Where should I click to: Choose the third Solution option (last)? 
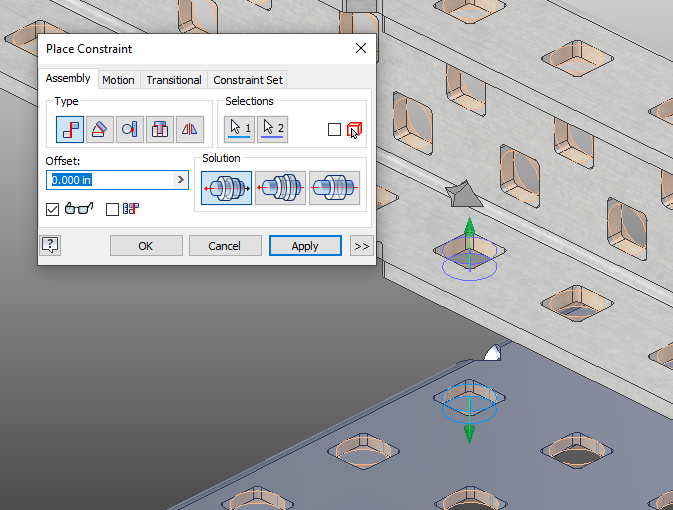coord(334,188)
